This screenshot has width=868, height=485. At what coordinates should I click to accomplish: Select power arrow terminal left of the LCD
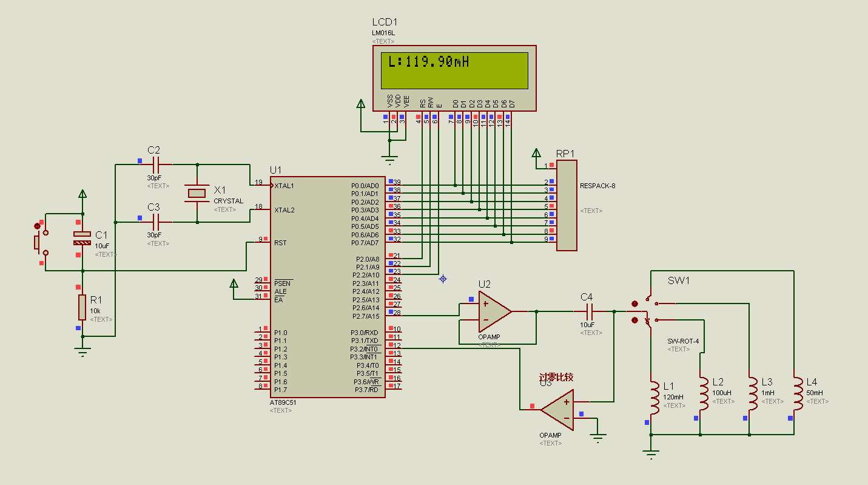click(361, 104)
